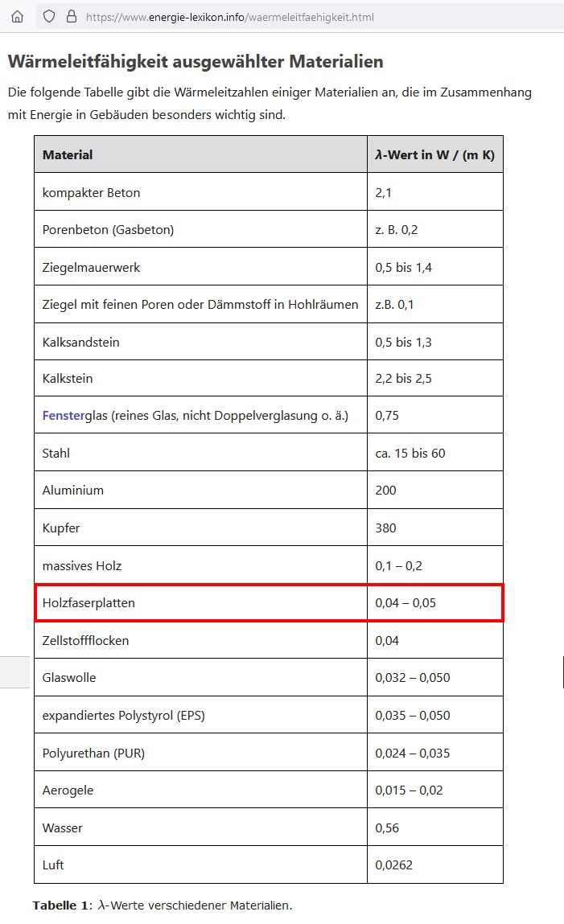Select the Holzfaserplatten table cell
564x924 pixels.
click(x=200, y=603)
